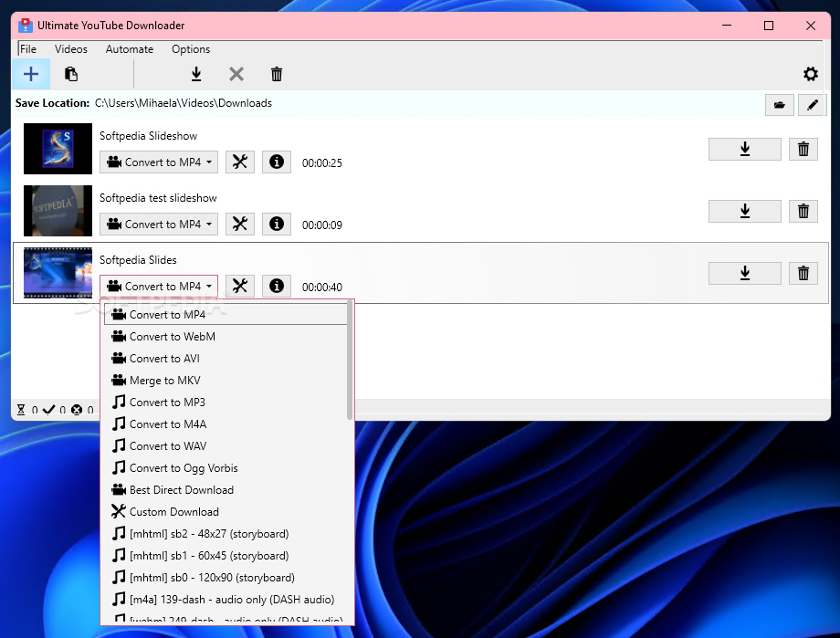Open custom tools for Softpedia Slideshow
The image size is (840, 638).
240,162
